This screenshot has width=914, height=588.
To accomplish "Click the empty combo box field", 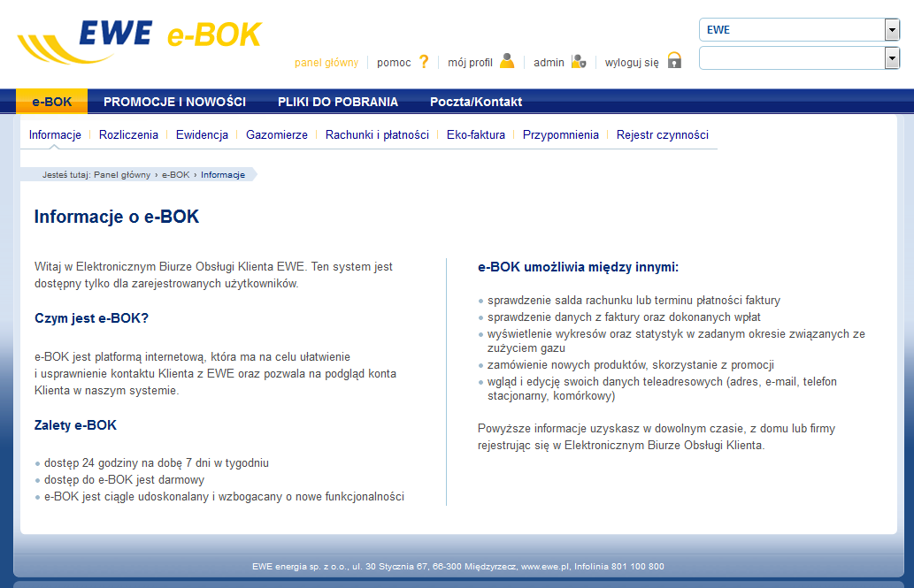I will pyautogui.click(x=799, y=58).
